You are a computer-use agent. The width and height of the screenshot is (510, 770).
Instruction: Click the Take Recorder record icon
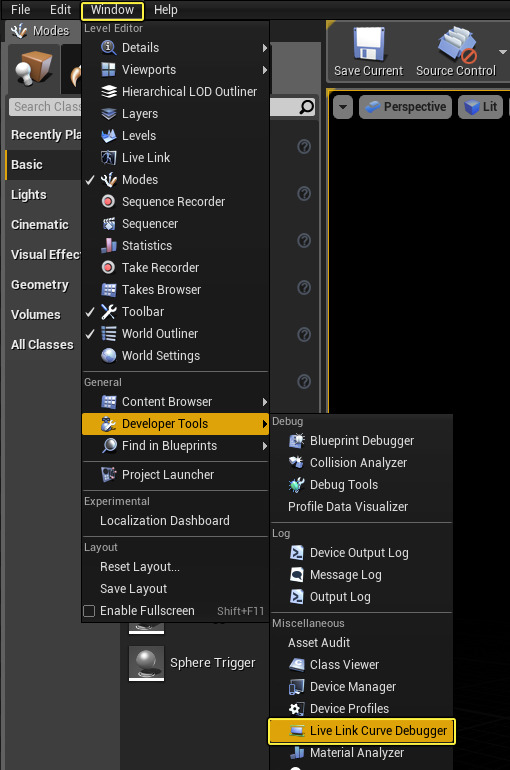tap(108, 268)
